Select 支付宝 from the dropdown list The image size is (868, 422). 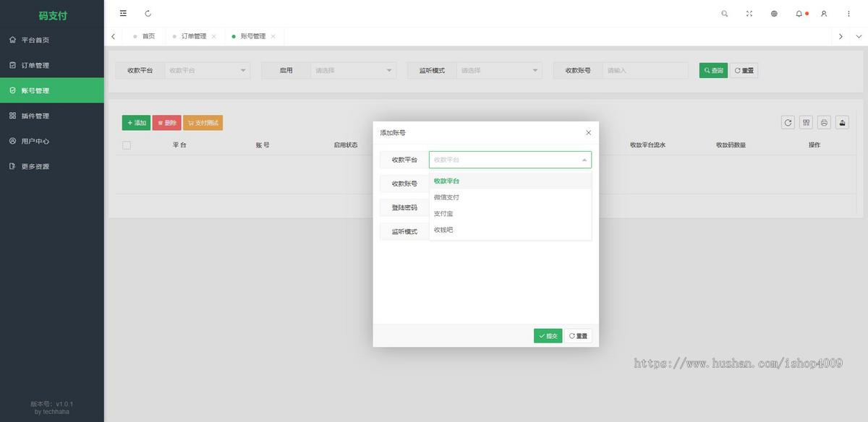click(510, 213)
